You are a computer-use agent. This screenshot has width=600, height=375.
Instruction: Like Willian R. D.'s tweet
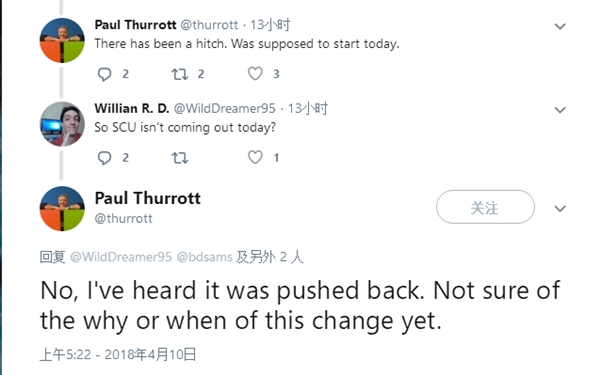255,157
